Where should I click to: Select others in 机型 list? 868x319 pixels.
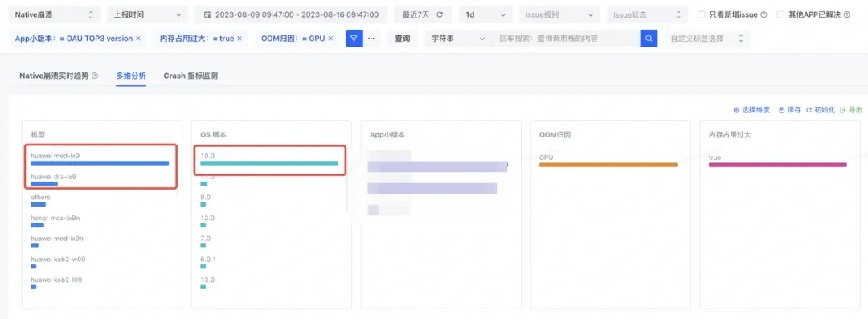pyautogui.click(x=40, y=197)
